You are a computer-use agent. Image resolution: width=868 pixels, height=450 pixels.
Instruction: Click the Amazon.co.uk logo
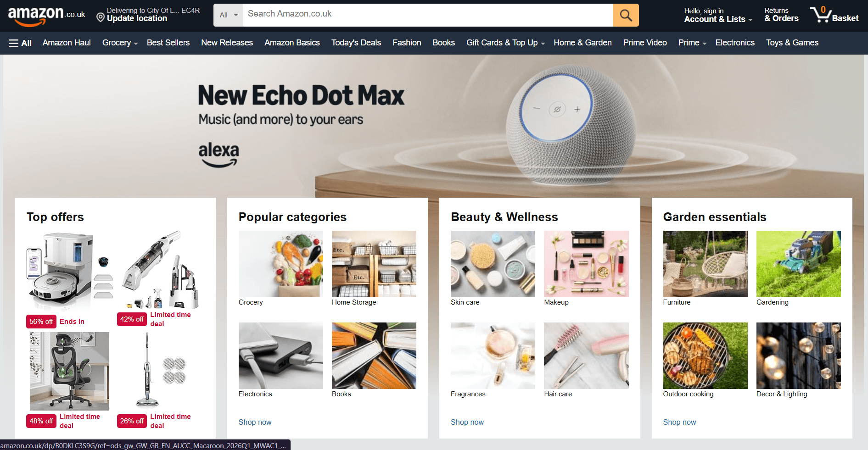click(x=46, y=16)
